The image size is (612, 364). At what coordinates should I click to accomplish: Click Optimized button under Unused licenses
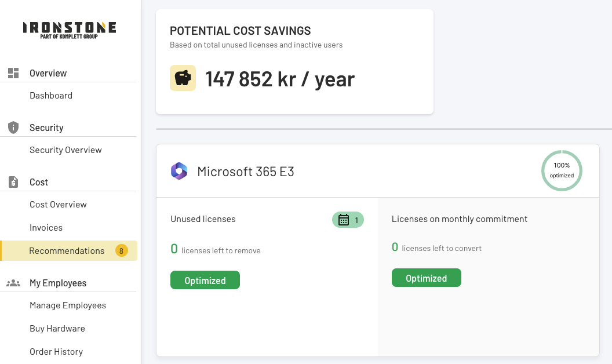[x=205, y=280]
